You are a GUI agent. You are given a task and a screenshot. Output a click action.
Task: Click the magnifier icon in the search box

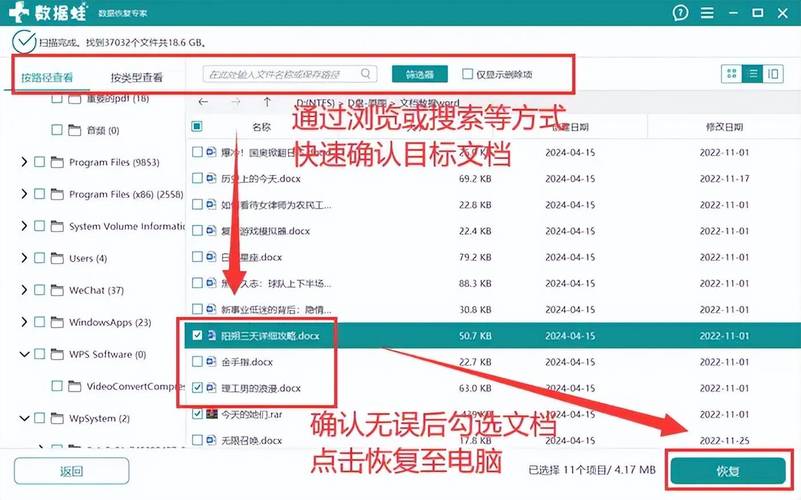(x=366, y=74)
